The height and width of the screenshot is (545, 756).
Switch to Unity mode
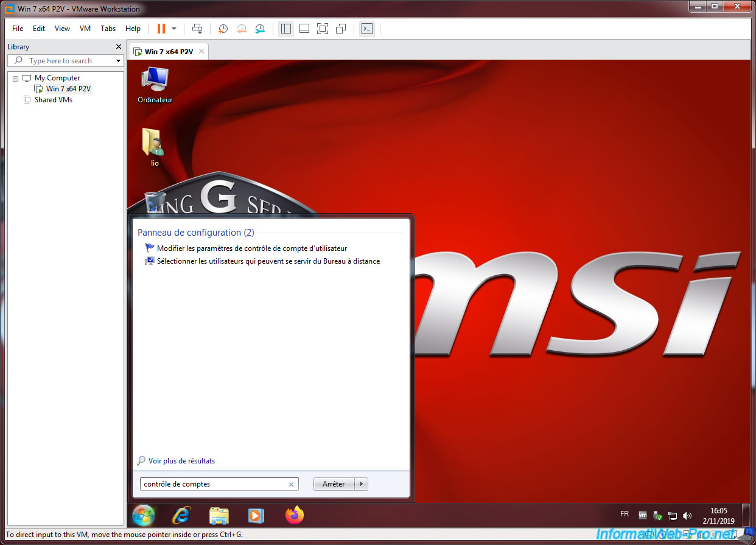point(341,29)
